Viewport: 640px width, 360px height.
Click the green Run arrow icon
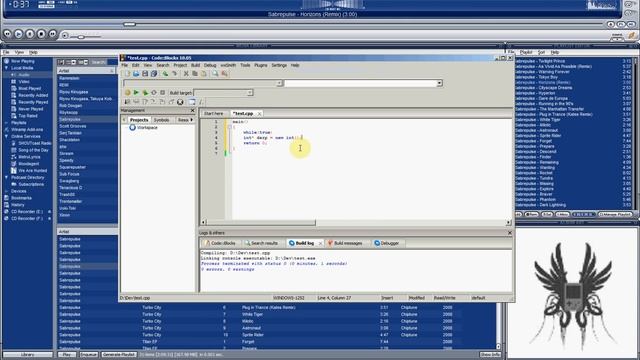(136, 93)
